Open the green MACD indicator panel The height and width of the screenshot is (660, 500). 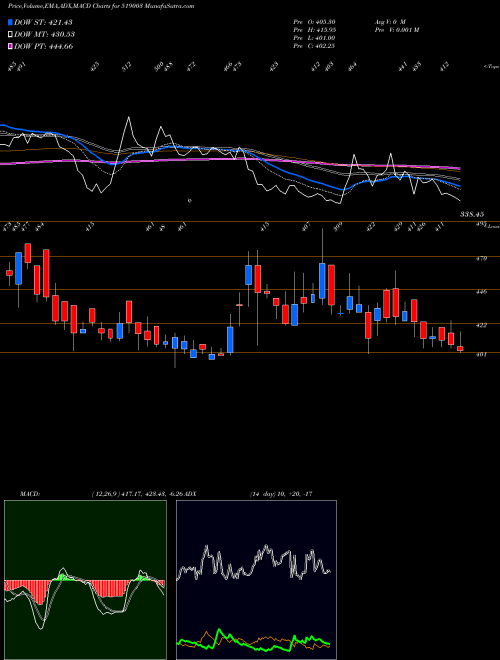point(85,580)
